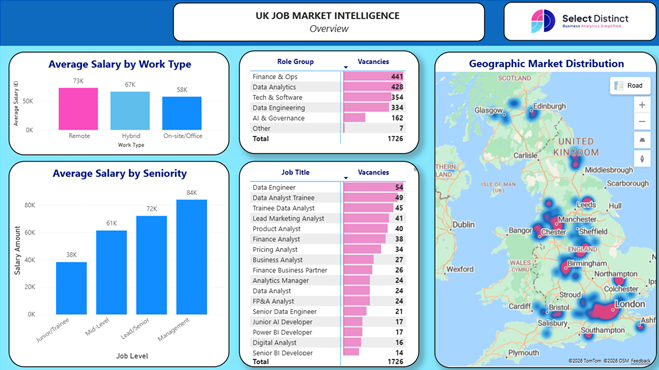Click the Senior Data Engineer row
The width and height of the screenshot is (659, 370).
click(328, 312)
